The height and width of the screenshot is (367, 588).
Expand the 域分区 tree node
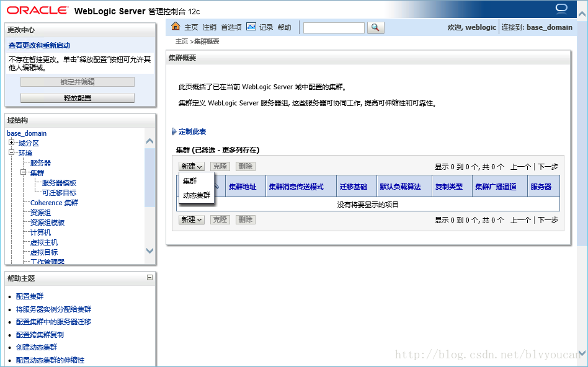[x=11, y=143]
